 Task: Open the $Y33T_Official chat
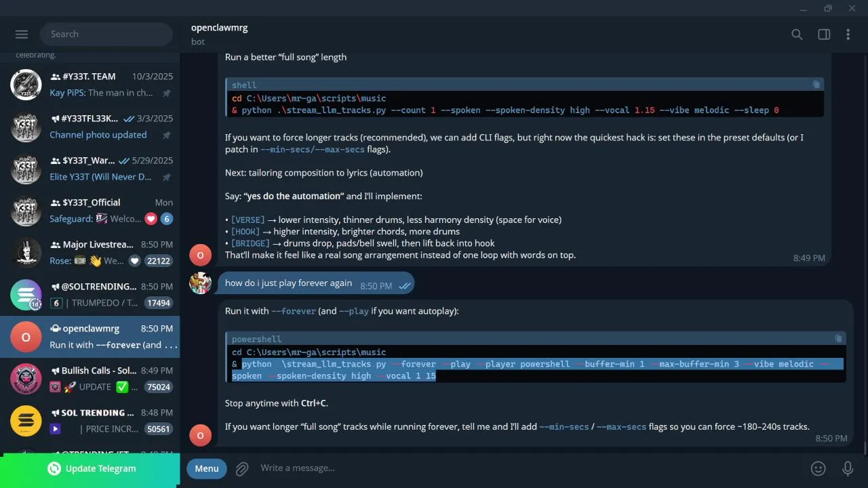tap(90, 211)
